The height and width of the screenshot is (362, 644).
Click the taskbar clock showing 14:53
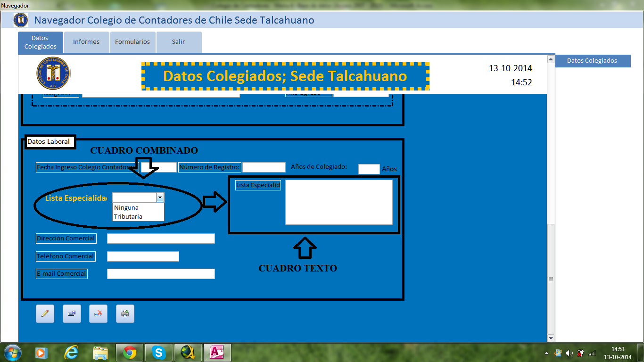pyautogui.click(x=618, y=353)
